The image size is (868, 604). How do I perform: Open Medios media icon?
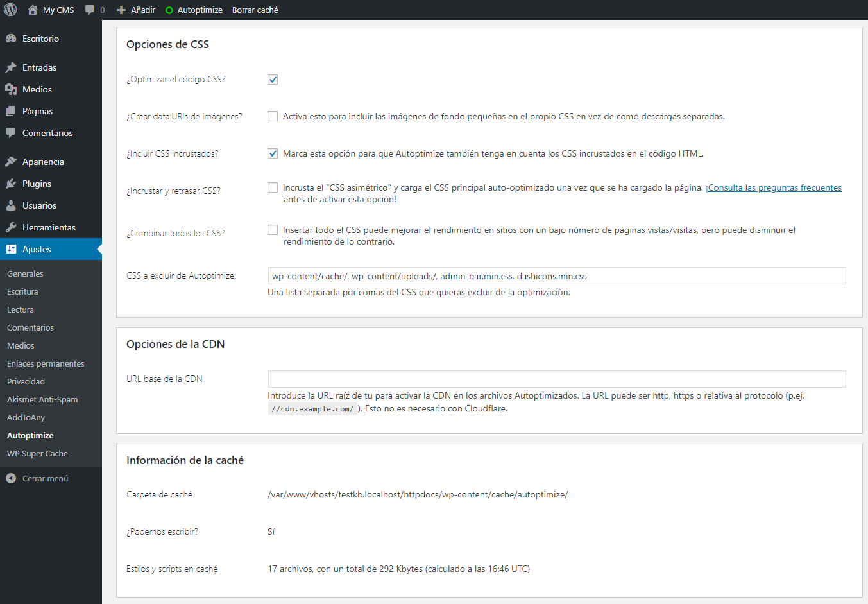11,89
